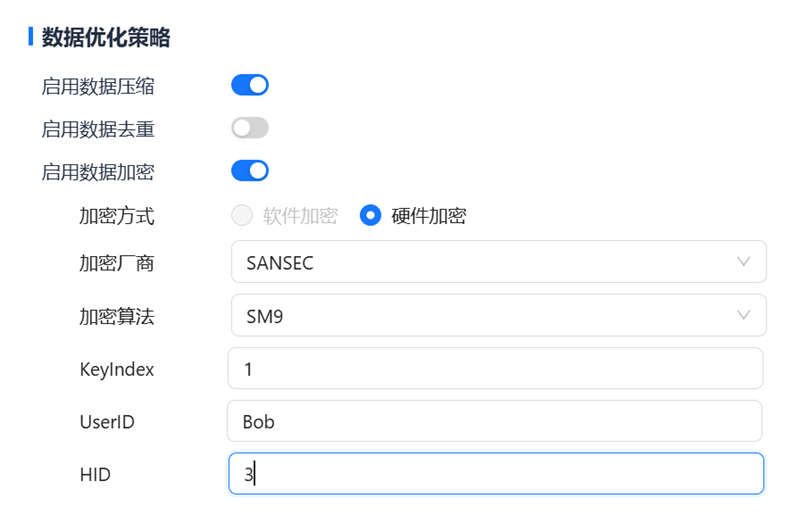Click the 加密方式 row label
Image resolution: width=800 pixels, height=515 pixels.
117,215
